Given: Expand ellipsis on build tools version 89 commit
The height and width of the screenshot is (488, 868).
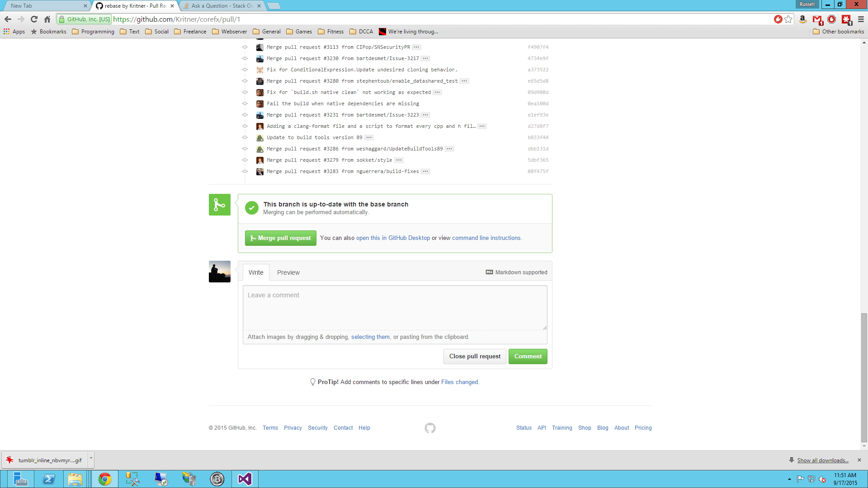Looking at the screenshot, I should pyautogui.click(x=369, y=137).
